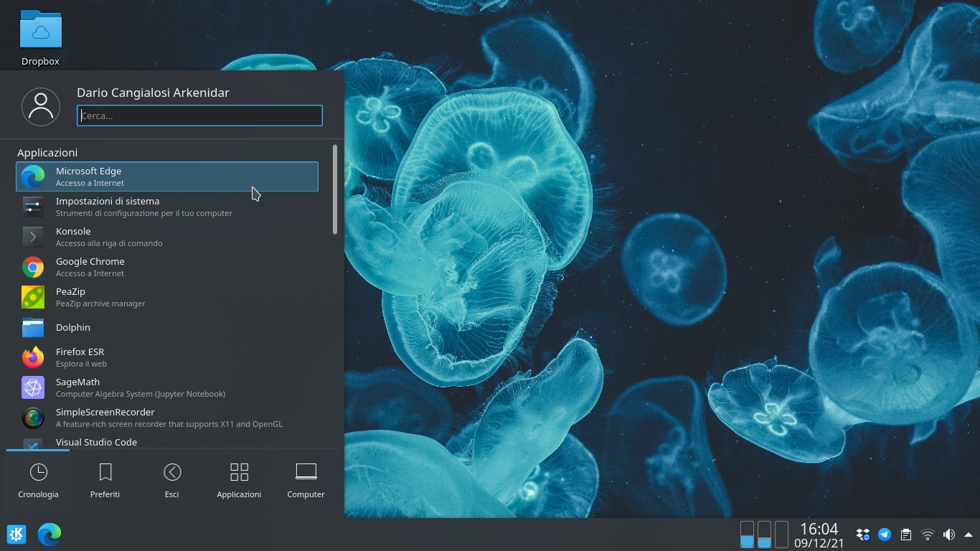The height and width of the screenshot is (551, 980).
Task: Launch Google Chrome
Action: [167, 267]
